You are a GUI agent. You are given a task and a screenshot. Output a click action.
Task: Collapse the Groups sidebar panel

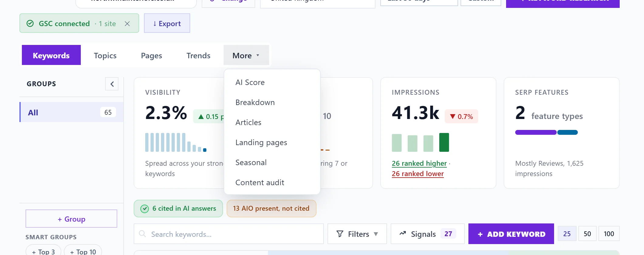click(x=112, y=84)
